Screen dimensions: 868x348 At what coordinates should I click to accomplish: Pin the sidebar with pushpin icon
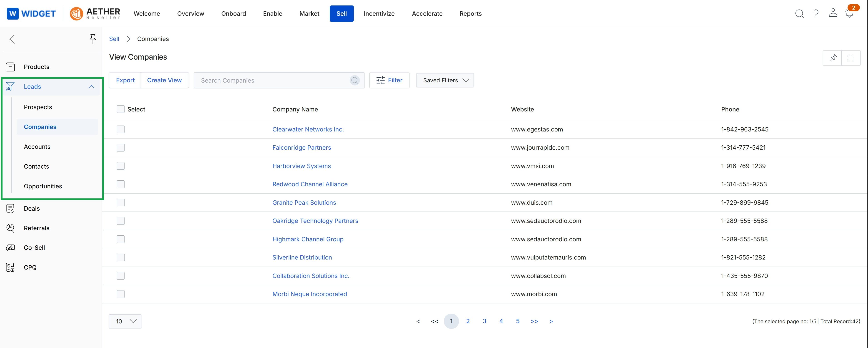[93, 39]
